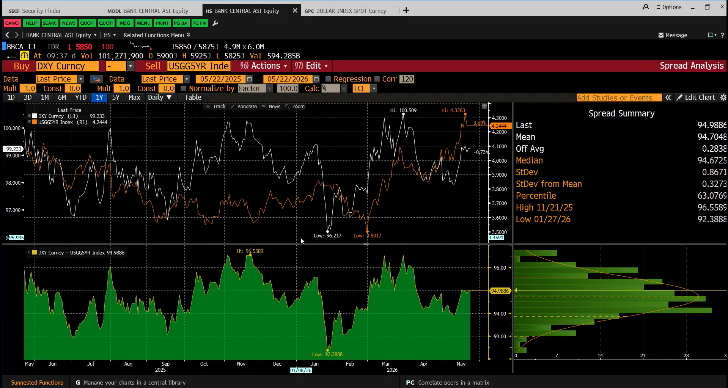Click the green MENU key button

point(143,22)
